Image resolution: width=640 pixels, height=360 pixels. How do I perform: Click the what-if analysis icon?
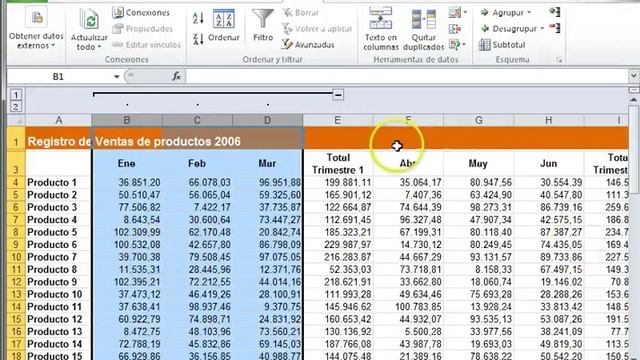coord(454,44)
